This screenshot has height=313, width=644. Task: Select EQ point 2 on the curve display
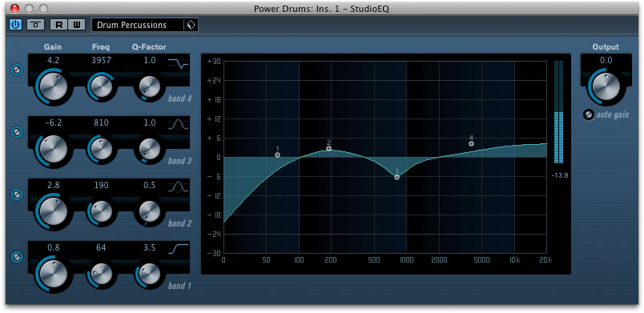point(329,149)
